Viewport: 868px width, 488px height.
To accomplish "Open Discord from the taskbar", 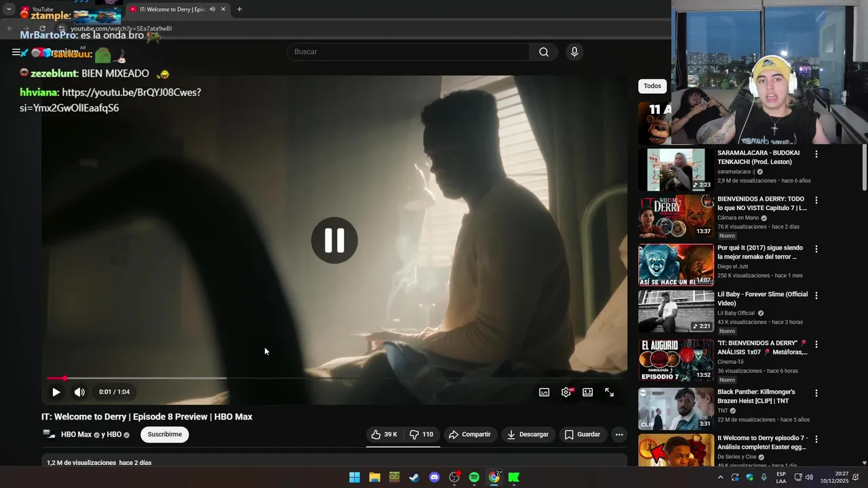I will (x=435, y=477).
